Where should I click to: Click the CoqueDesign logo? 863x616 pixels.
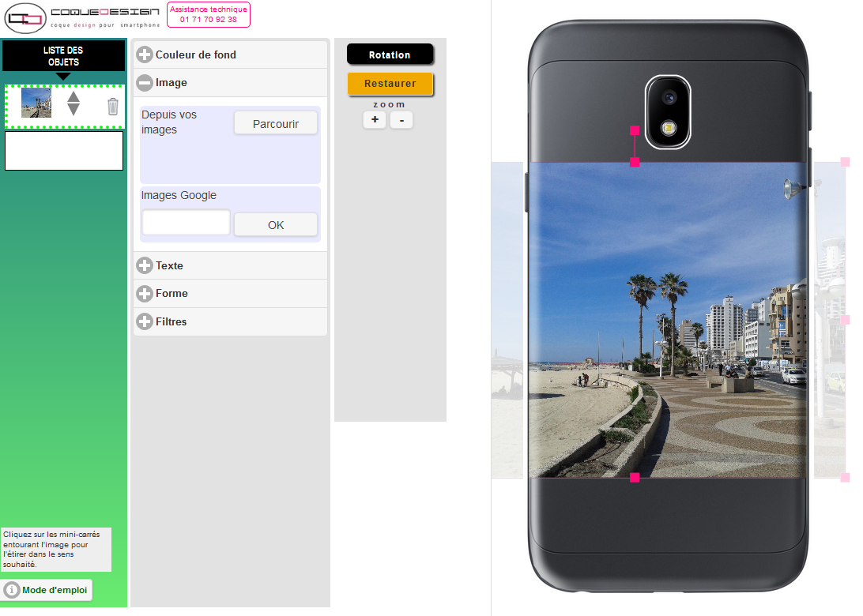pyautogui.click(x=82, y=17)
